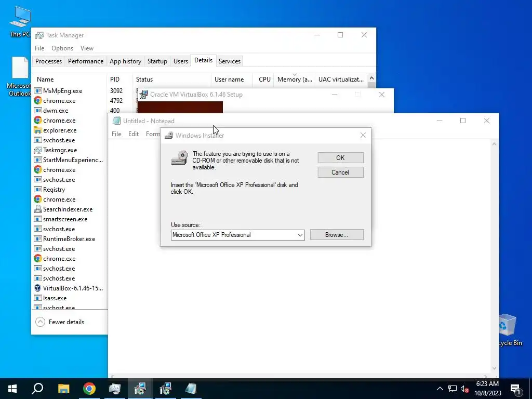Switch to the Performance tab
Screen dimensions: 532x399
pos(86,61)
